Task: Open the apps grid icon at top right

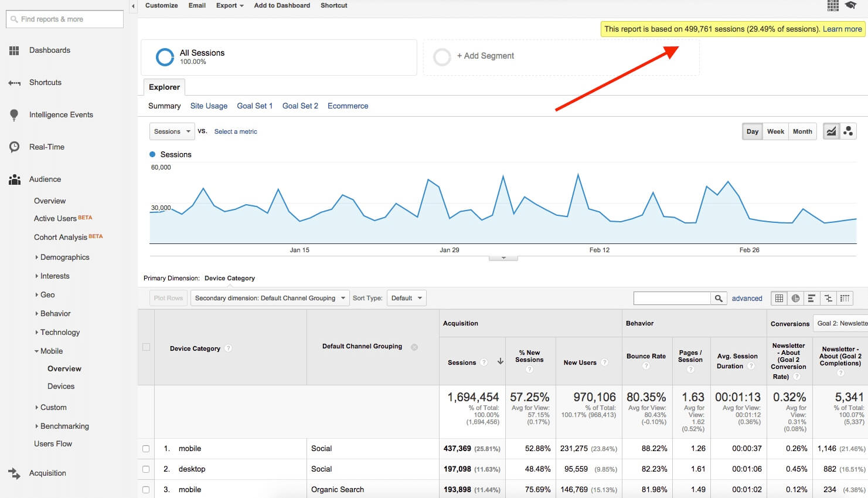Action: (833, 6)
